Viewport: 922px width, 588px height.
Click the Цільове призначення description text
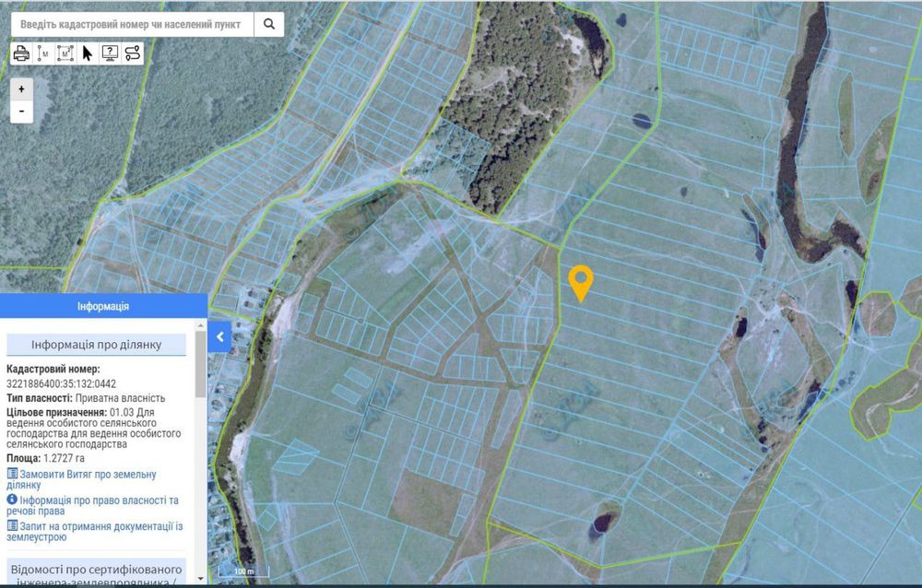coord(93,428)
